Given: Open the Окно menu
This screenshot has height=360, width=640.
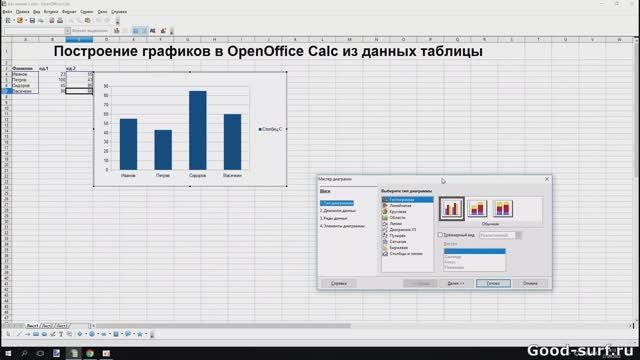Looking at the screenshot, I should coord(102,12).
